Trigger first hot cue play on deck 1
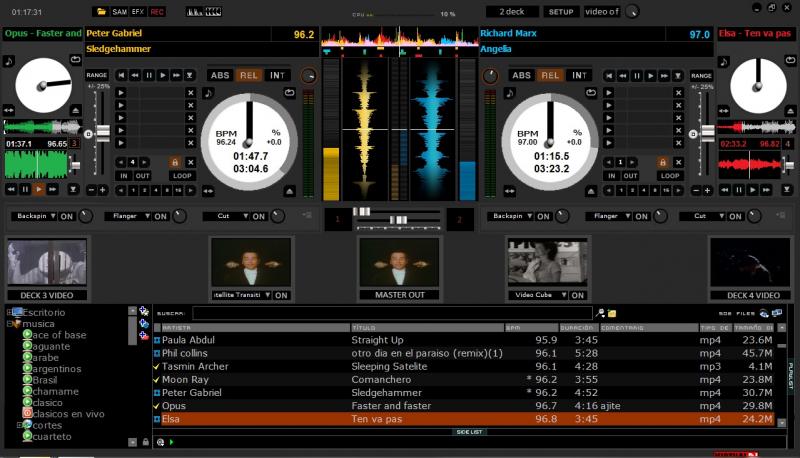 pos(121,93)
